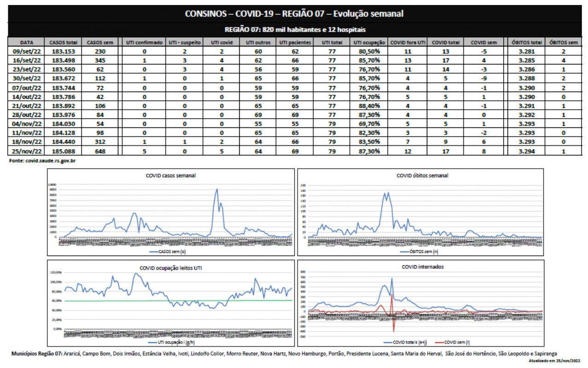Click the UTI occupancy value "83,50%"

pyautogui.click(x=369, y=142)
